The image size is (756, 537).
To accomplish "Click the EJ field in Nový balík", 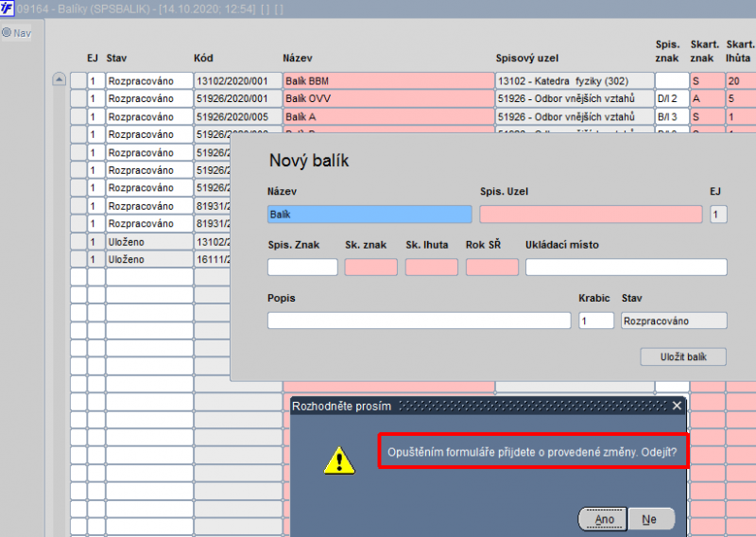I will pos(718,215).
